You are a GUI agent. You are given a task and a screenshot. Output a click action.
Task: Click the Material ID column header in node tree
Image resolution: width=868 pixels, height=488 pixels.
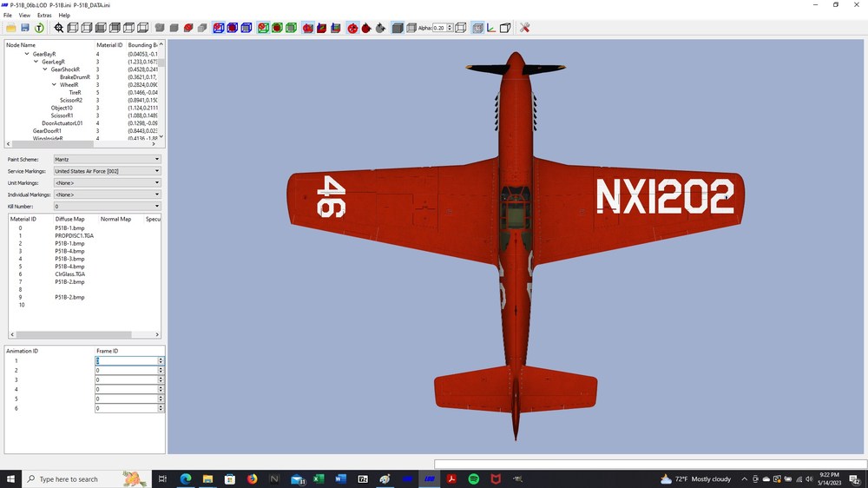(109, 45)
